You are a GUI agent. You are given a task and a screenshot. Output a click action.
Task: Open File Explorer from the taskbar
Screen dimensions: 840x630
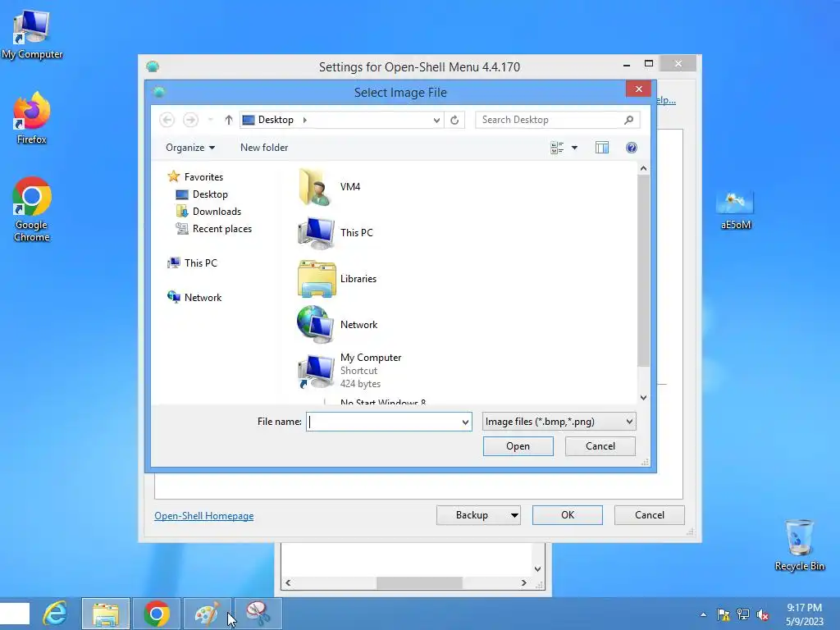106,614
